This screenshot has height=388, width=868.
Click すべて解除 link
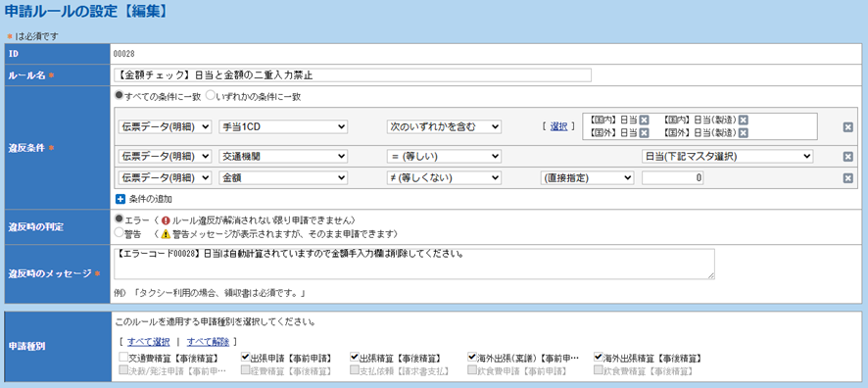(208, 341)
